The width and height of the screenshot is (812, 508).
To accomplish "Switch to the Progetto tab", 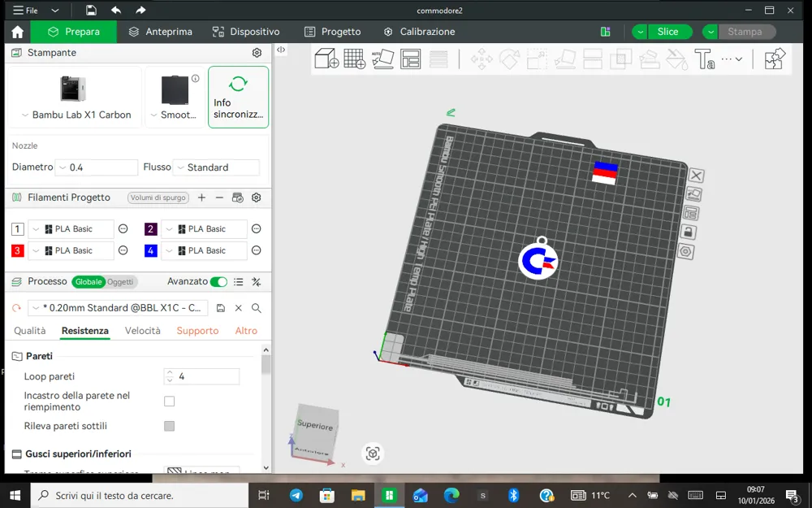I will [332, 32].
